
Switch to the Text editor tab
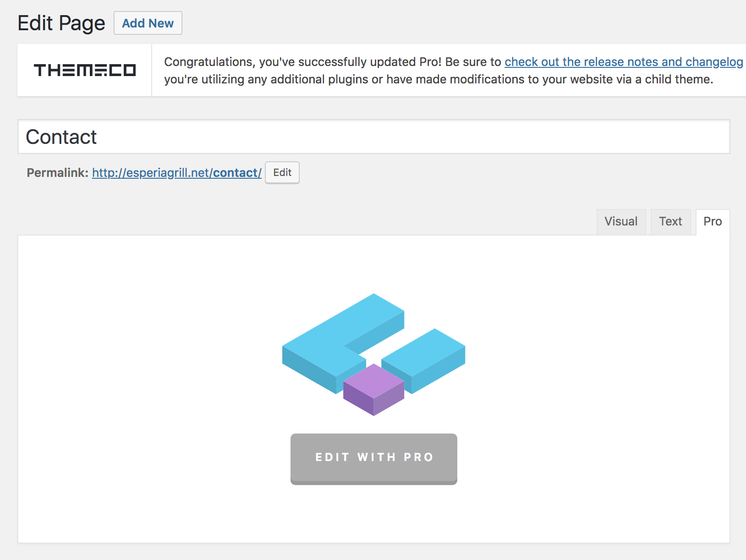click(670, 222)
